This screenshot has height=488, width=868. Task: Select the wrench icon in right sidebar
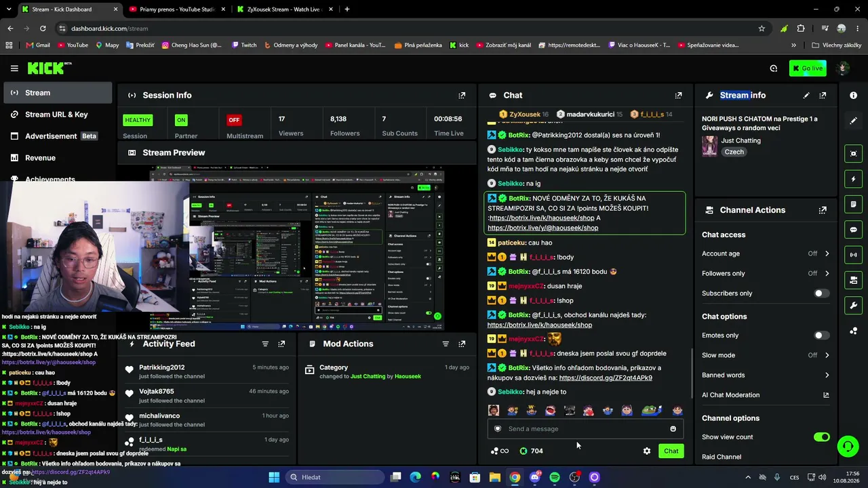[x=853, y=306]
